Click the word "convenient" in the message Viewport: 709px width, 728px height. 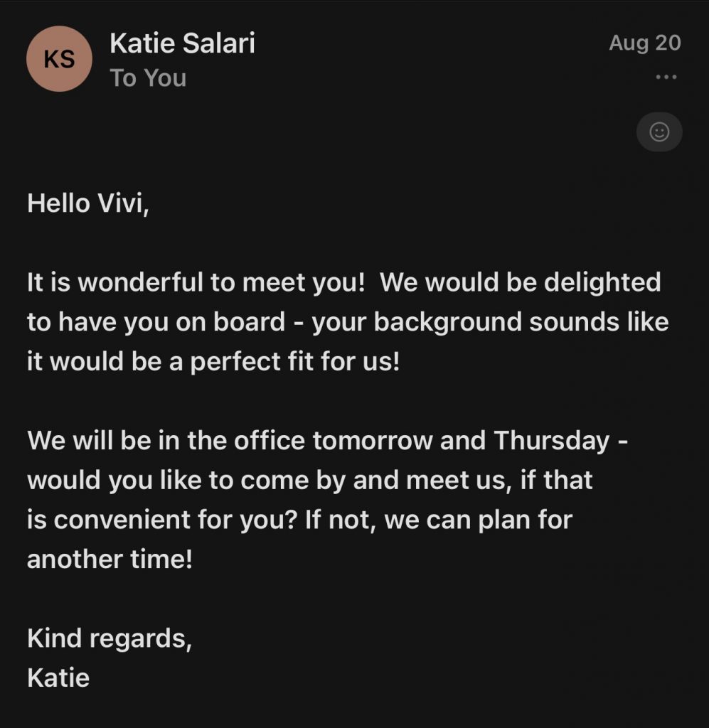(122, 520)
